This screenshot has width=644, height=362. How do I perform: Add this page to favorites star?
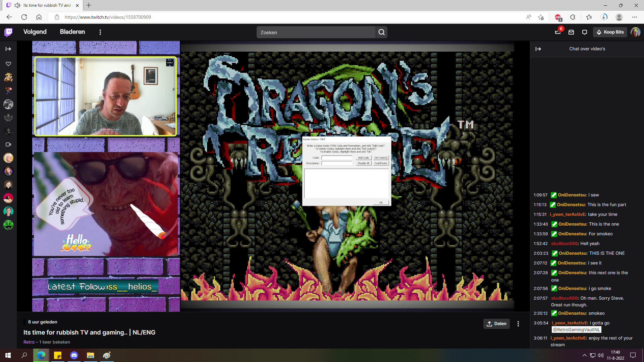pos(541,17)
